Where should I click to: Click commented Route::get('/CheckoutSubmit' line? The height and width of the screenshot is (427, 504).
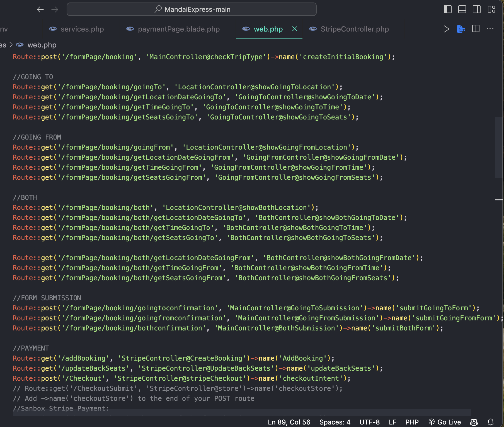click(178, 388)
